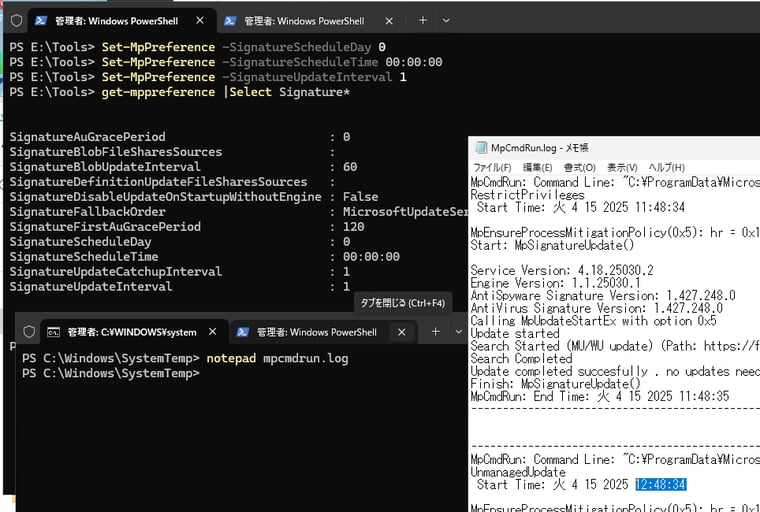Switch to first top Windows PowerShell tab
This screenshot has height=512, width=760.
(121, 20)
